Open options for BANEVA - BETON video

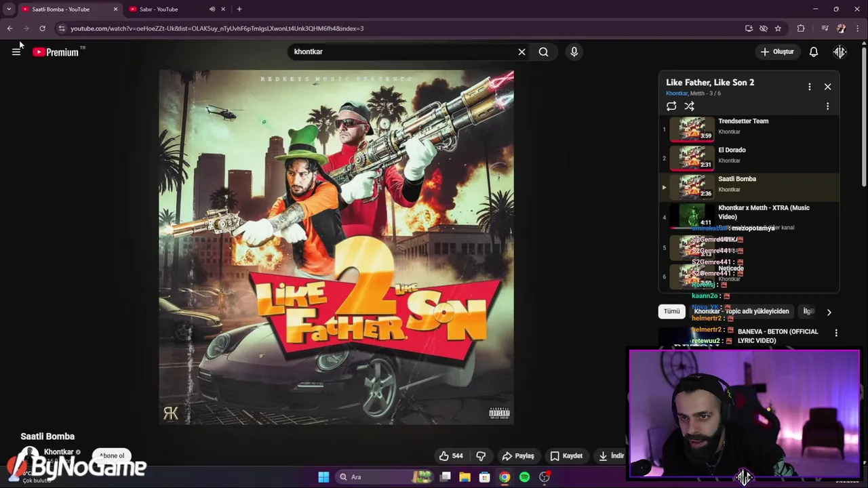pyautogui.click(x=836, y=333)
